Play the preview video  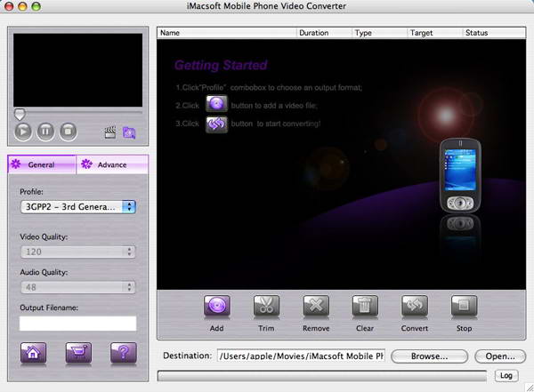(23, 132)
